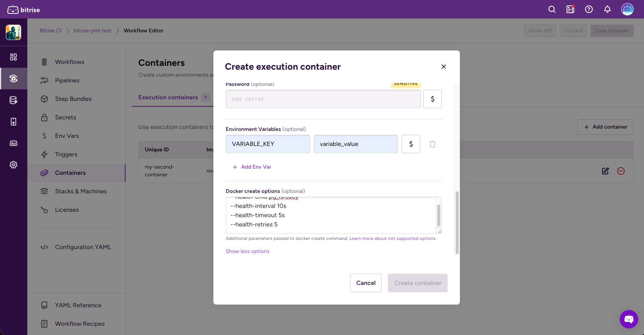Screen dimensions: 644x335
Task: Remove the my-second-container entry
Action: pyautogui.click(x=621, y=171)
